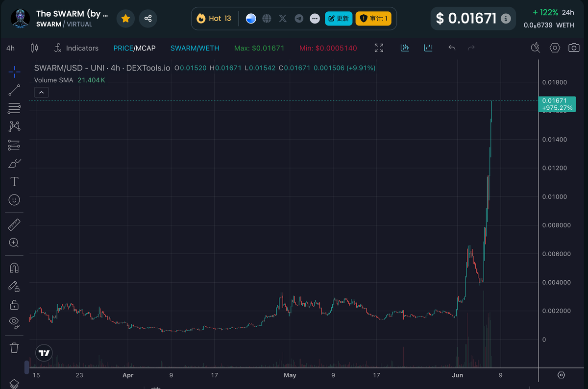Click the WETH price value text

(549, 25)
